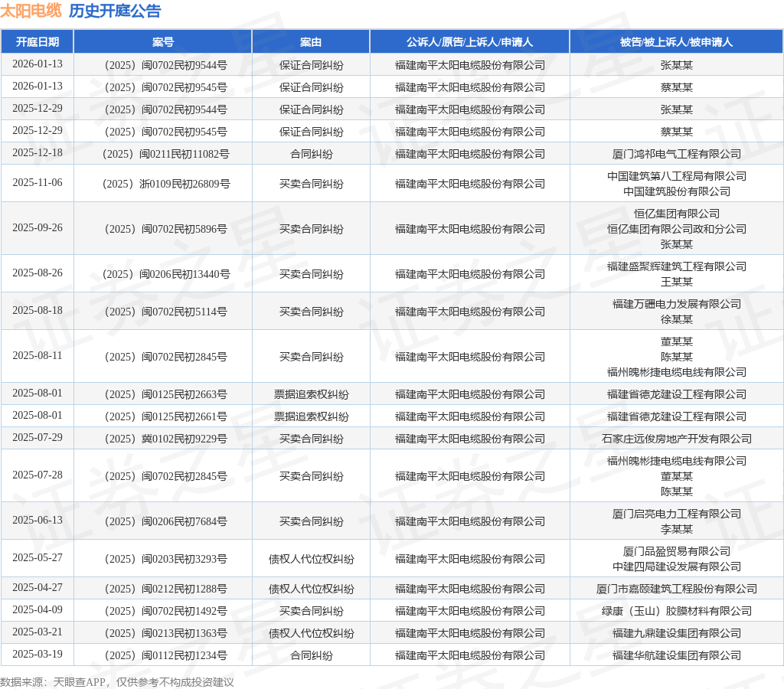Click date cell 2025-07-28
This screenshot has height=689, width=784.
(x=38, y=475)
